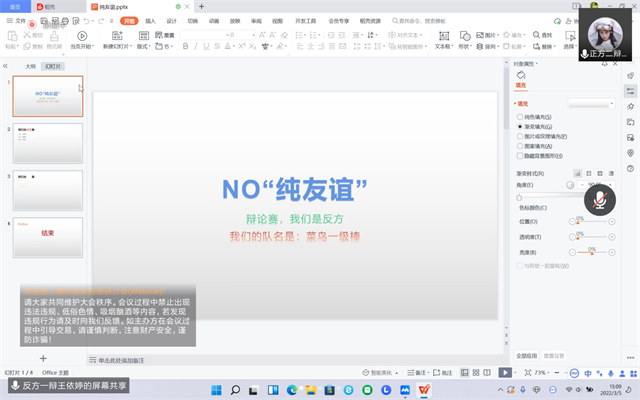Click the Subscript button

(x=253, y=47)
